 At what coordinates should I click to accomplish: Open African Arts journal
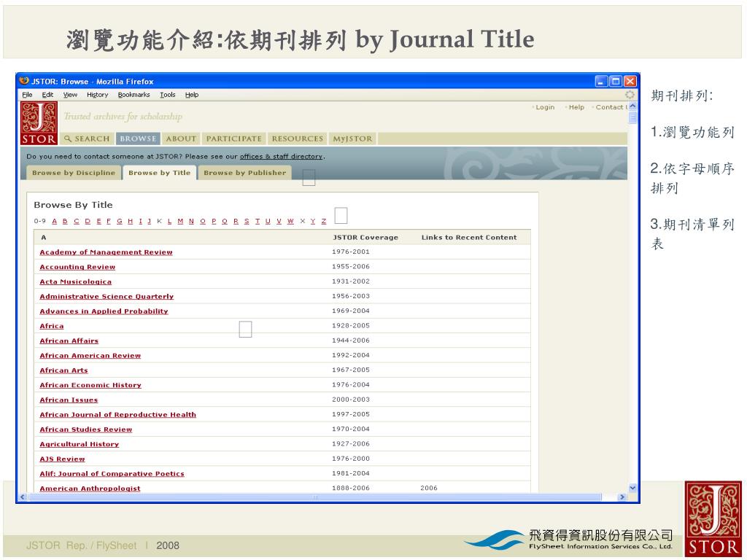tap(64, 370)
